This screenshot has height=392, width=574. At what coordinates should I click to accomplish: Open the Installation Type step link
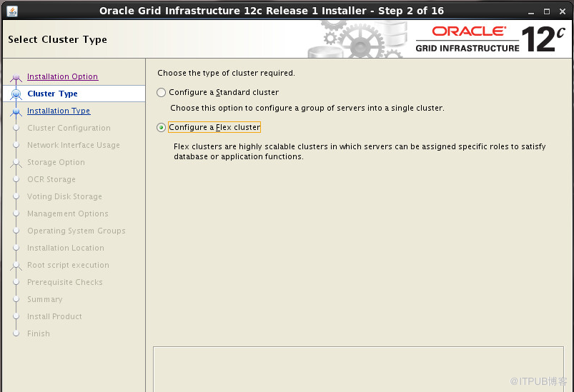[59, 111]
